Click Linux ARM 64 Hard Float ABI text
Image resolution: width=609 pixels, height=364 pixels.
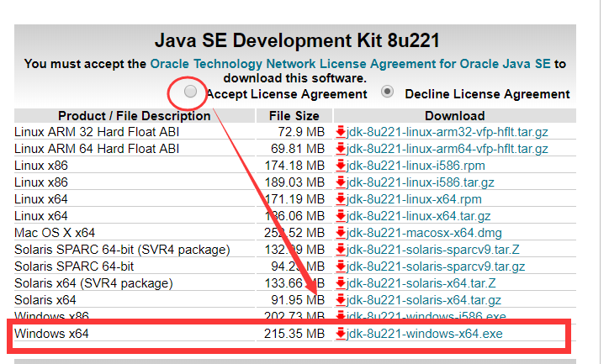(x=97, y=149)
